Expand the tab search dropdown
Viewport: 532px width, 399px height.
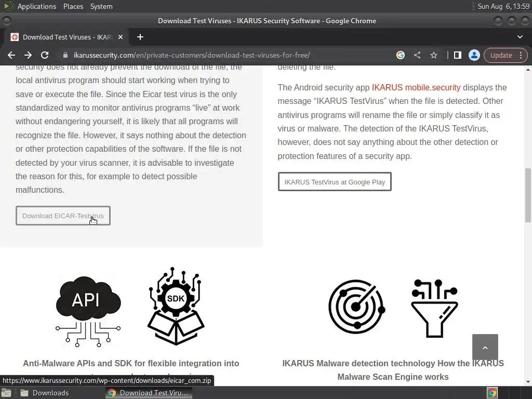(520, 37)
